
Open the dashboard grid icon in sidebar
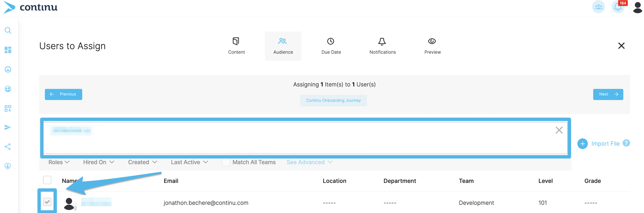[x=8, y=50]
